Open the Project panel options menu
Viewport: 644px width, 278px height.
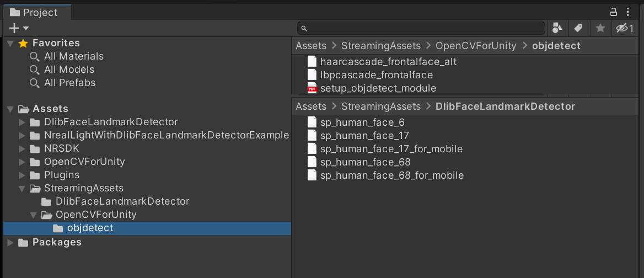(627, 12)
